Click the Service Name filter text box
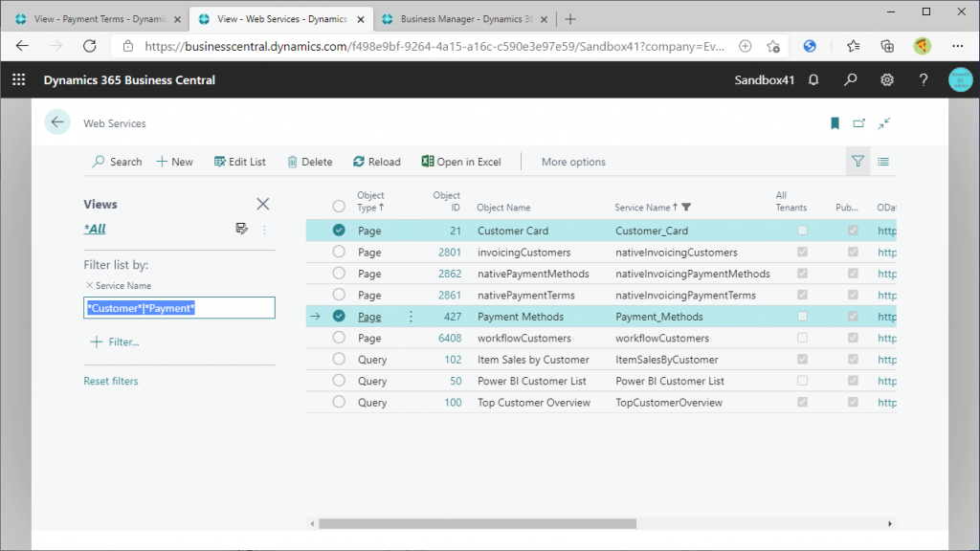Image resolution: width=980 pixels, height=551 pixels. click(179, 308)
